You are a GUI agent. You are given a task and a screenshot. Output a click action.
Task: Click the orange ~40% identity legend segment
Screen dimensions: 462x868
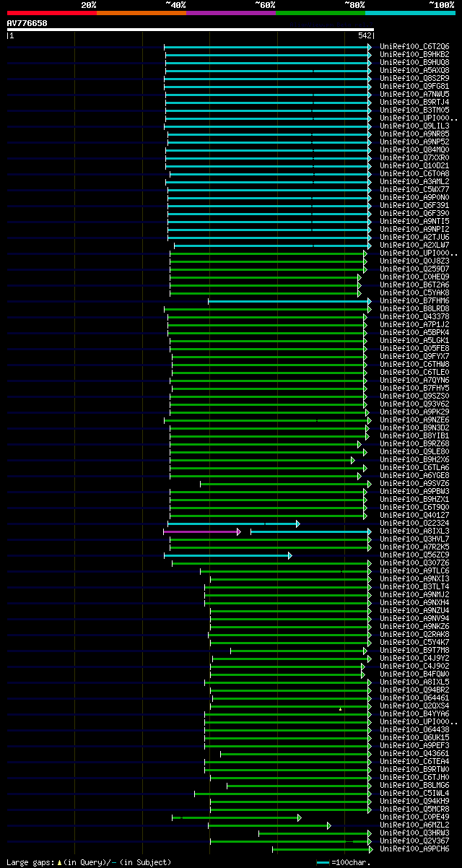click(x=141, y=13)
